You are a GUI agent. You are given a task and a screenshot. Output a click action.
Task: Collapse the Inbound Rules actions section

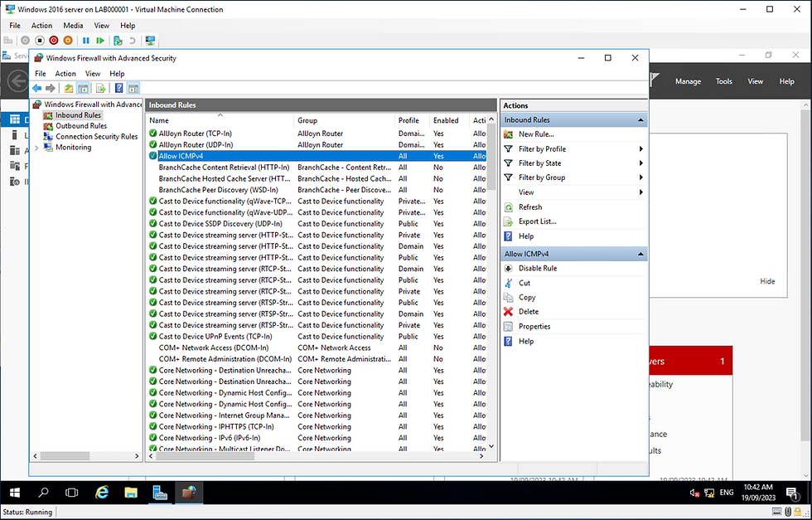640,119
